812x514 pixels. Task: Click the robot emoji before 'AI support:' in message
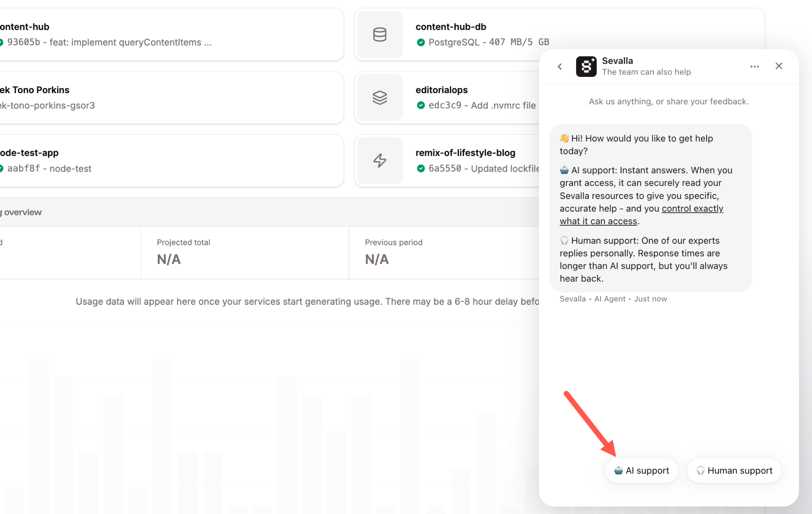click(564, 170)
